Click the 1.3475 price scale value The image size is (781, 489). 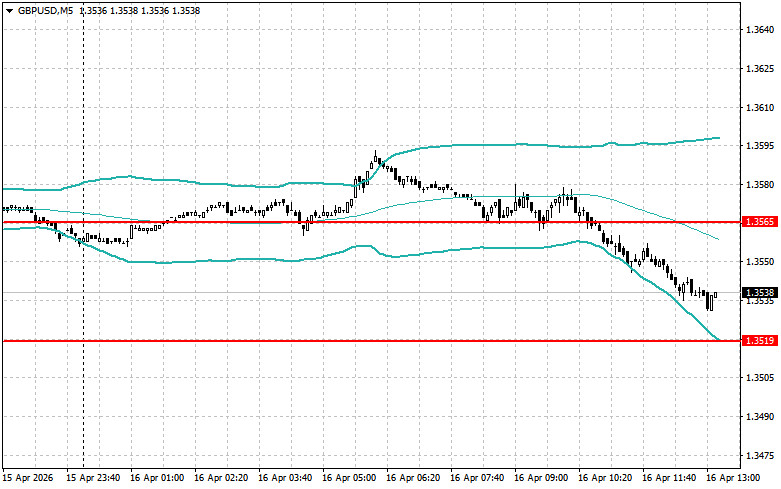coord(760,456)
